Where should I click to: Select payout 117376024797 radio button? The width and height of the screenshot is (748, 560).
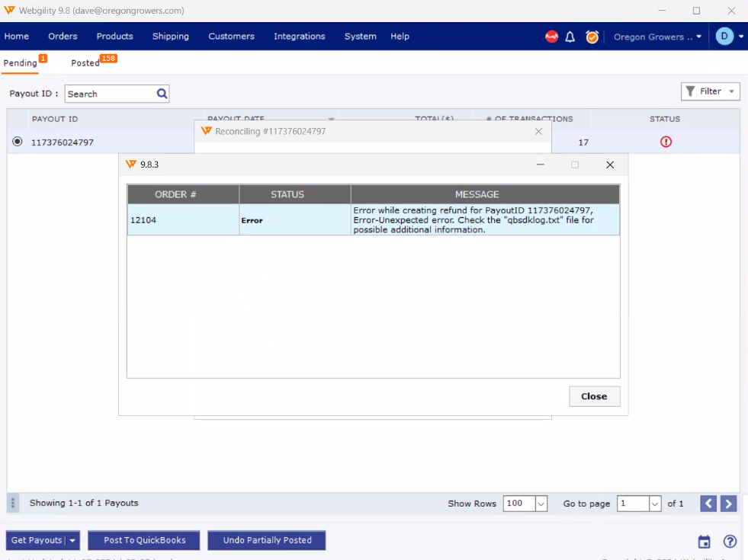point(18,142)
